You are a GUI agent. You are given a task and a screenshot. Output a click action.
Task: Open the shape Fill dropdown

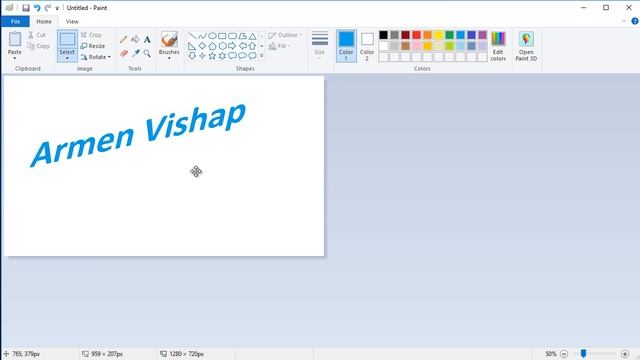[x=279, y=46]
